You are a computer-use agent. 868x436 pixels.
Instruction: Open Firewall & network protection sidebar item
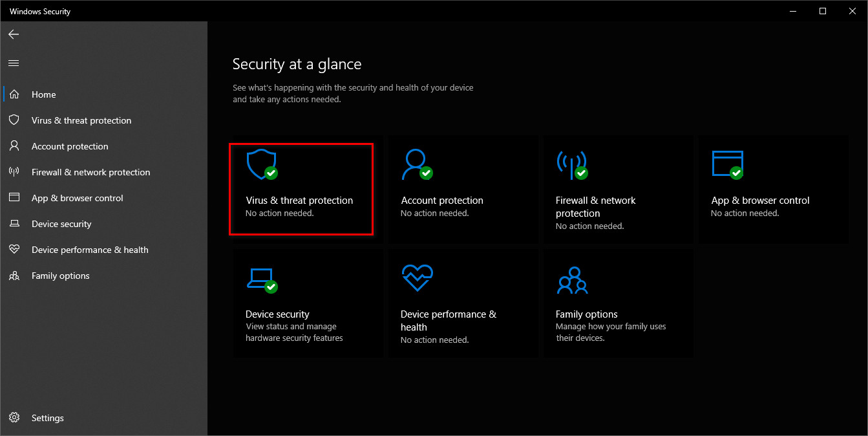pyautogui.click(x=90, y=172)
